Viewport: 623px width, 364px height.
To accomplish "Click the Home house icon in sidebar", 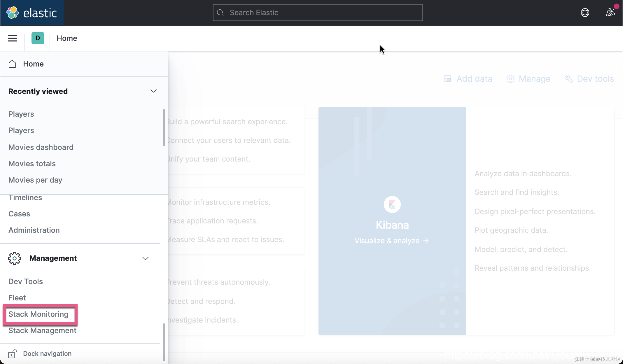I will [x=12, y=64].
